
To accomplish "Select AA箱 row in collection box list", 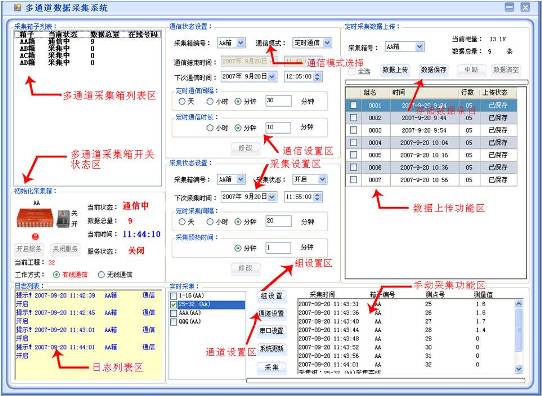I will (87, 42).
